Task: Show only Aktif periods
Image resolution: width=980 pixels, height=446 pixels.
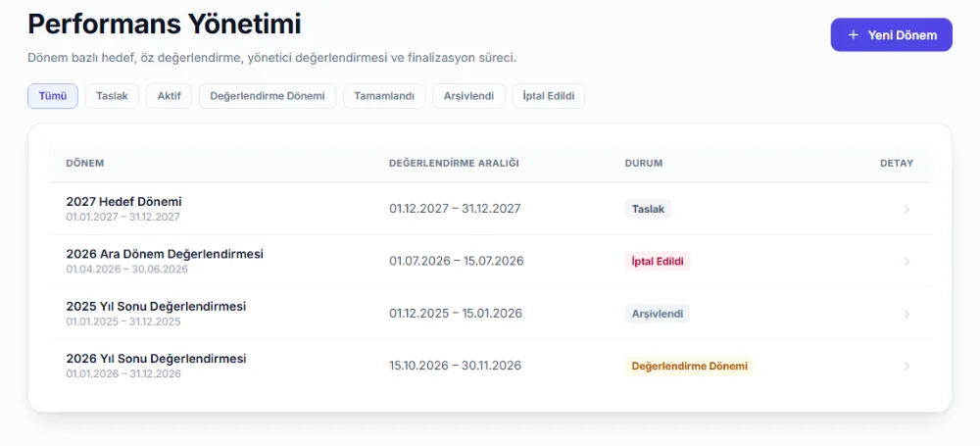Action: point(169,96)
